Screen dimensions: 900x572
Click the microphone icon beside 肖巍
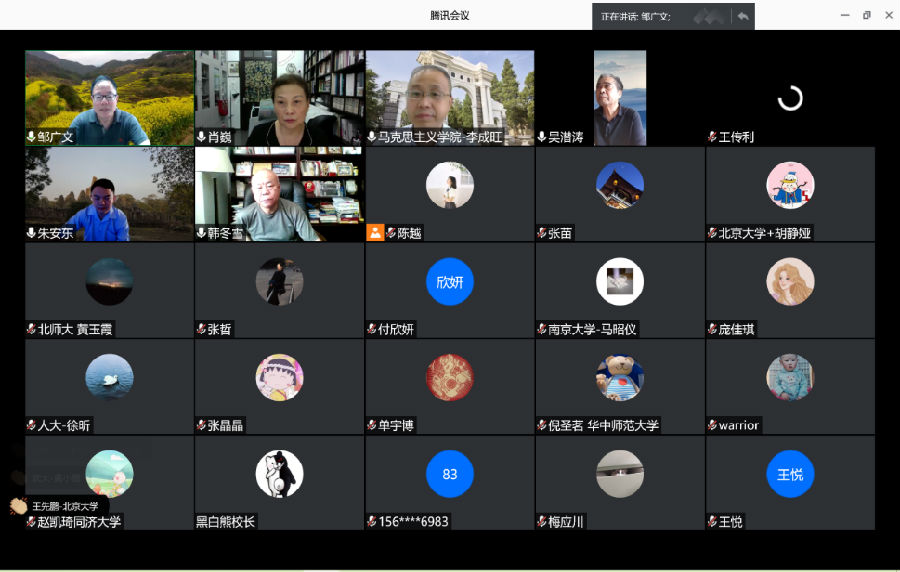click(x=201, y=137)
